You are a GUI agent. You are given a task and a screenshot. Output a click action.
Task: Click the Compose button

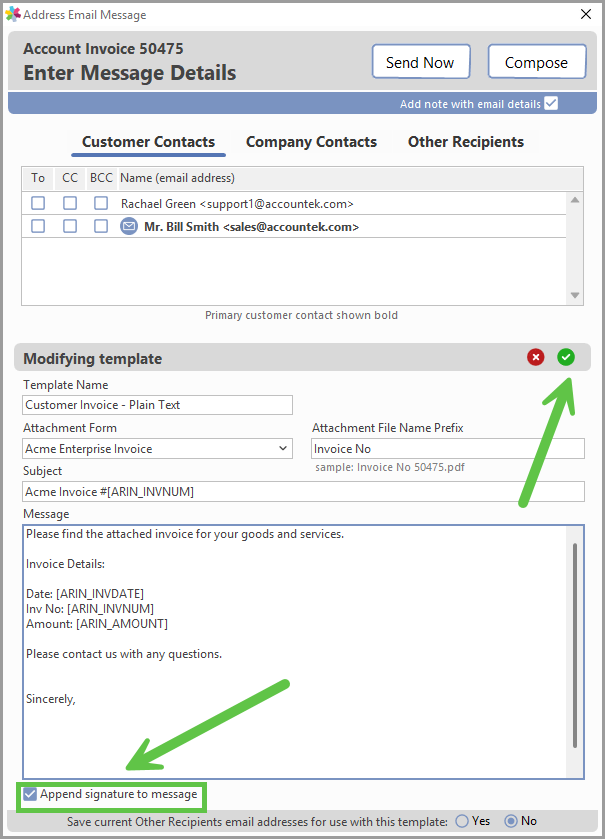537,62
